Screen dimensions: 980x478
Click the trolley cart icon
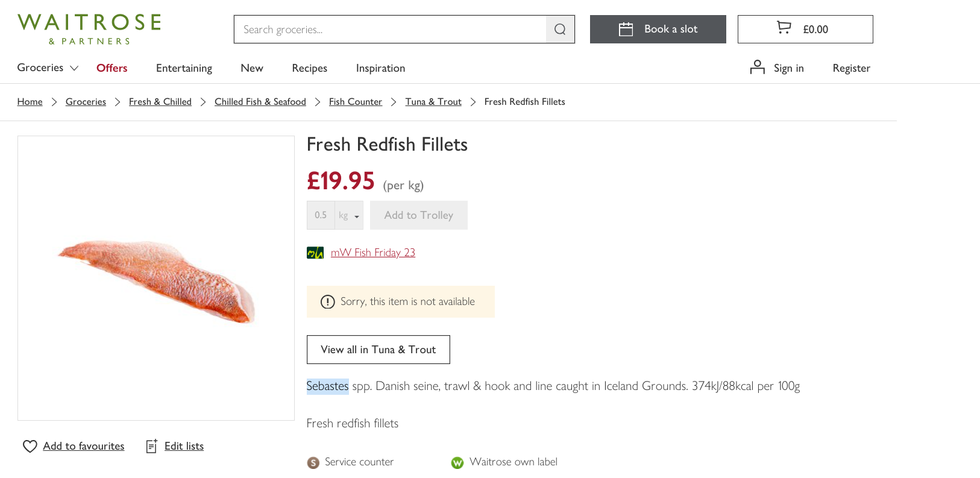tap(784, 28)
